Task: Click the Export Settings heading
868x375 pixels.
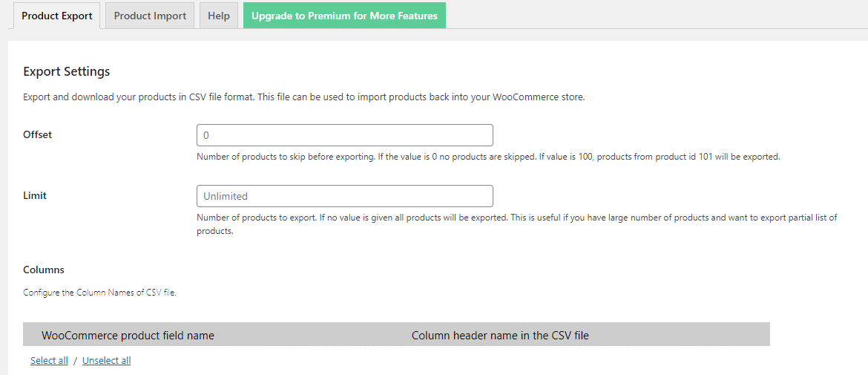Action: click(x=67, y=71)
